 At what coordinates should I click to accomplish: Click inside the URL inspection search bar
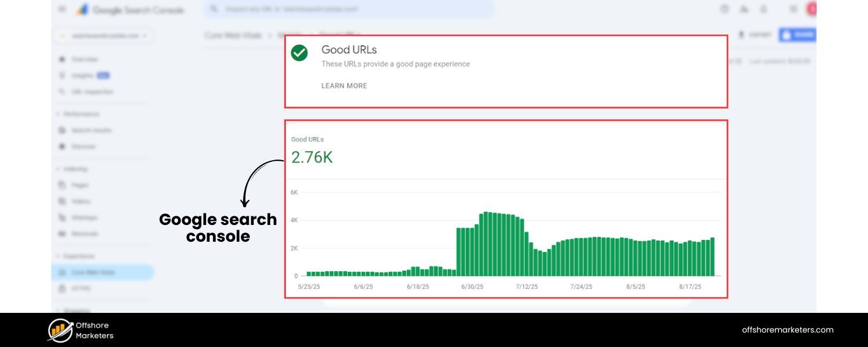pyautogui.click(x=347, y=9)
